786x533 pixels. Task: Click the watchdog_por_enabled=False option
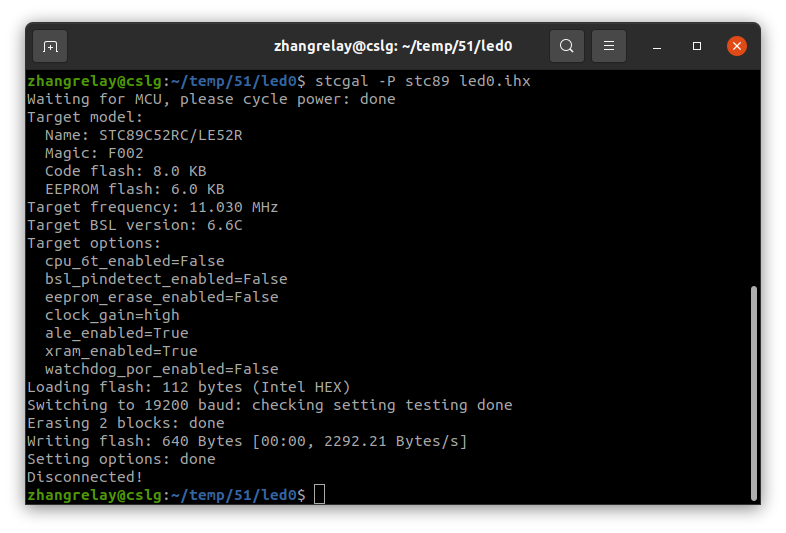pos(162,370)
